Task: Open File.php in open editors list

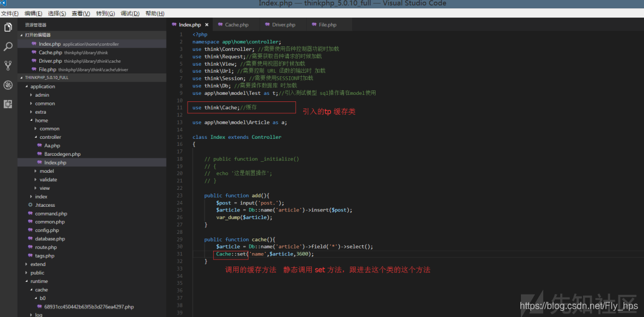Action: coord(92,69)
